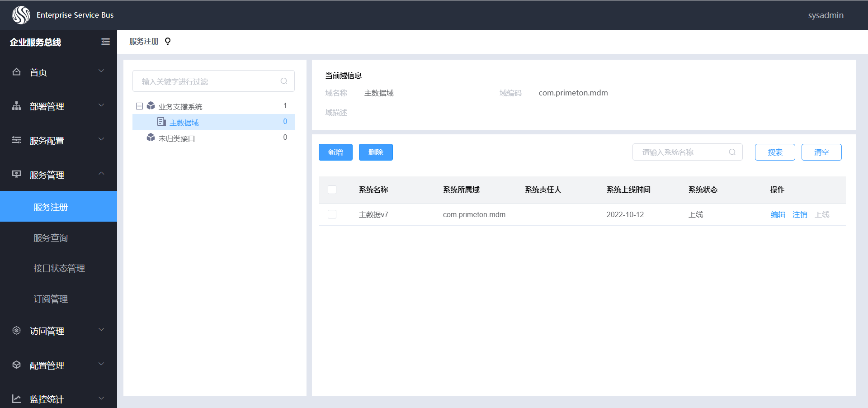This screenshot has width=868, height=408.
Task: Collapse the 服务管理 menu chevron
Action: (x=102, y=173)
